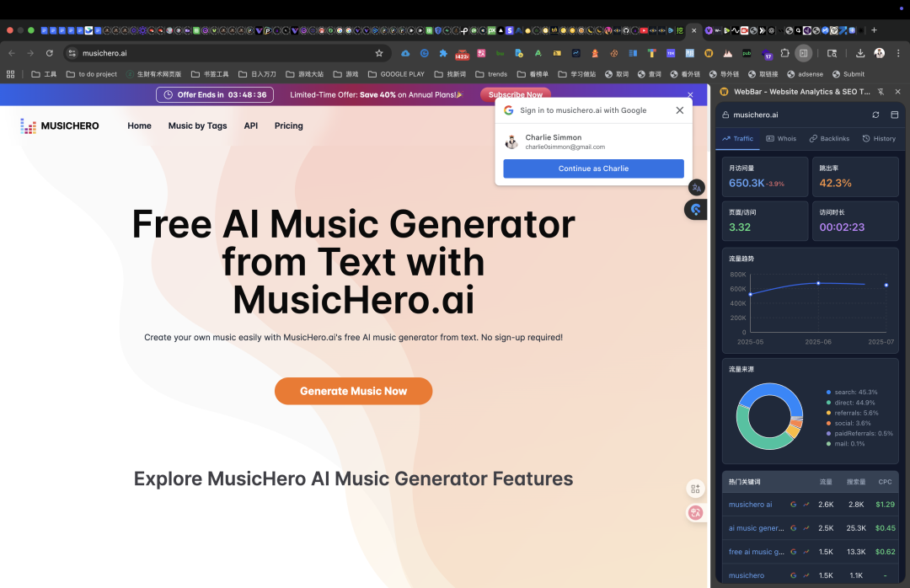Viewport: 910px width, 588px height.
Task: Open the Chrome apps grid in bookmarks bar
Action: tap(10, 74)
